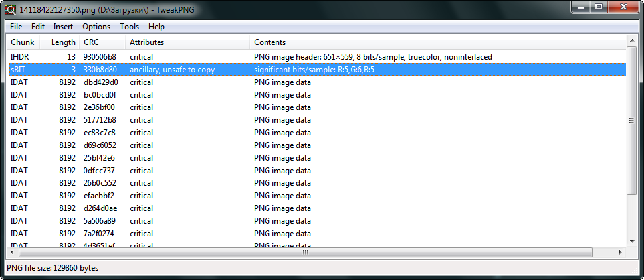644x280 pixels.
Task: Click the Contents column header
Action: [438, 42]
